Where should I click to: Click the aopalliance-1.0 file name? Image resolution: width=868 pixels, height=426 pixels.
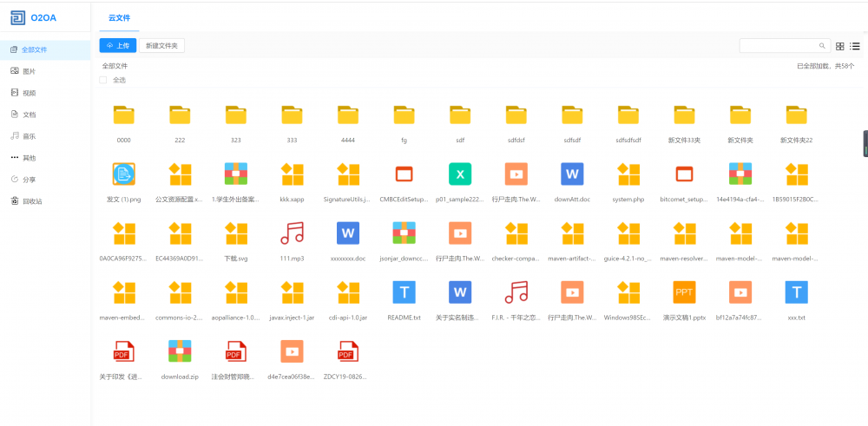236,318
